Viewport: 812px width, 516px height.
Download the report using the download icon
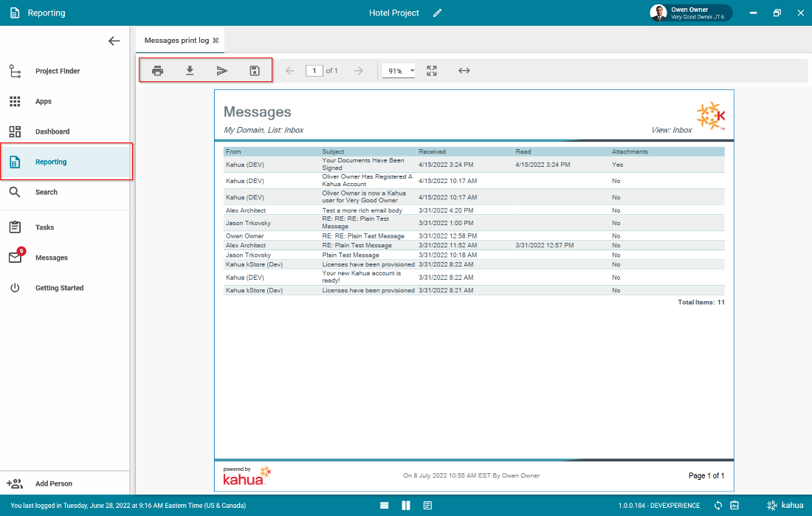click(x=190, y=71)
